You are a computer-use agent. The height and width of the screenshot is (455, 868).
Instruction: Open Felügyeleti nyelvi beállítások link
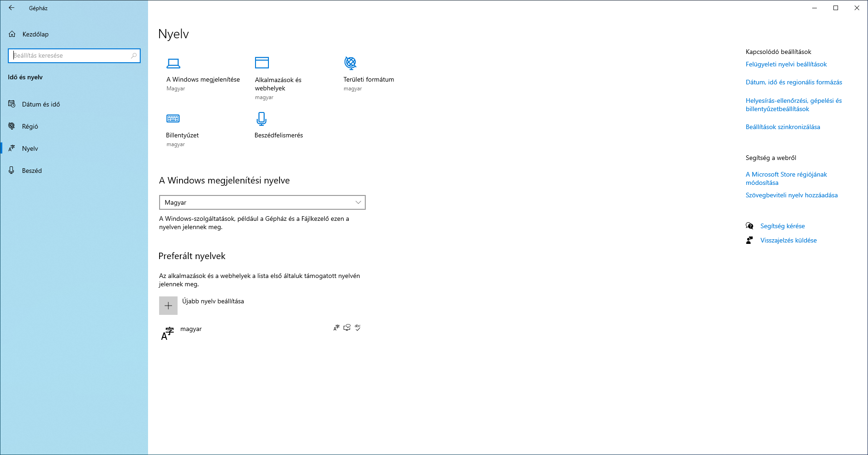pos(786,64)
